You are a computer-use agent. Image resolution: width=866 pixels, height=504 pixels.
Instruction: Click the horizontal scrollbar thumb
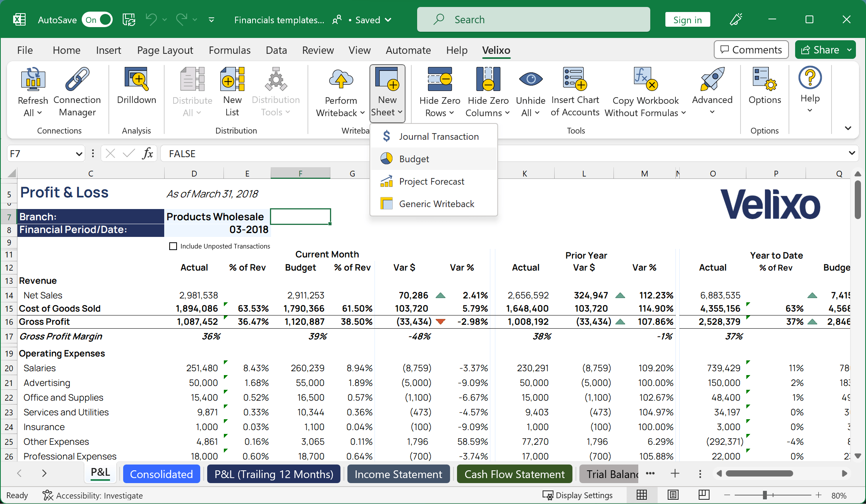[x=759, y=473]
